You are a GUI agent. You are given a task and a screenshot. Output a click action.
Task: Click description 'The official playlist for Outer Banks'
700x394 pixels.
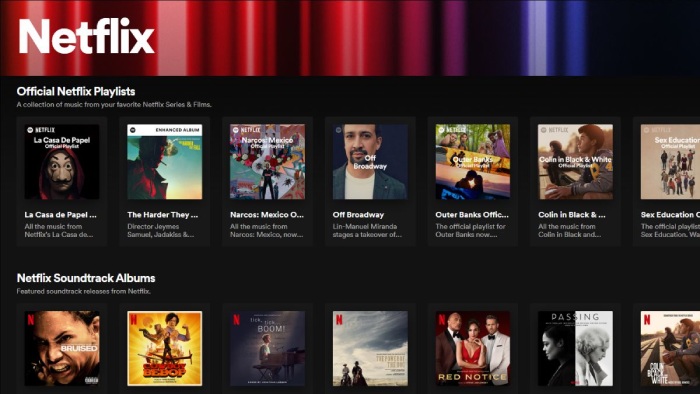tap(471, 230)
